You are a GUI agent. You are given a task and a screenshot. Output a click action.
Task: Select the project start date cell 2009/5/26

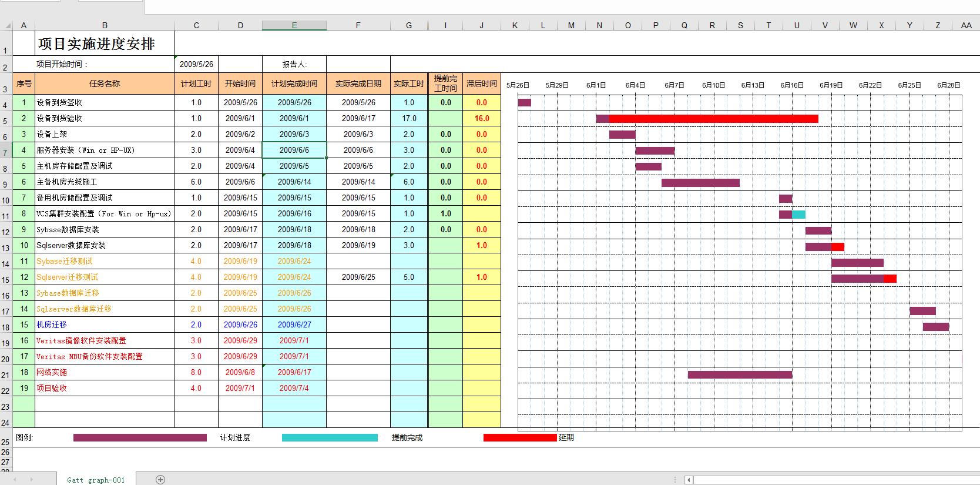coord(196,64)
